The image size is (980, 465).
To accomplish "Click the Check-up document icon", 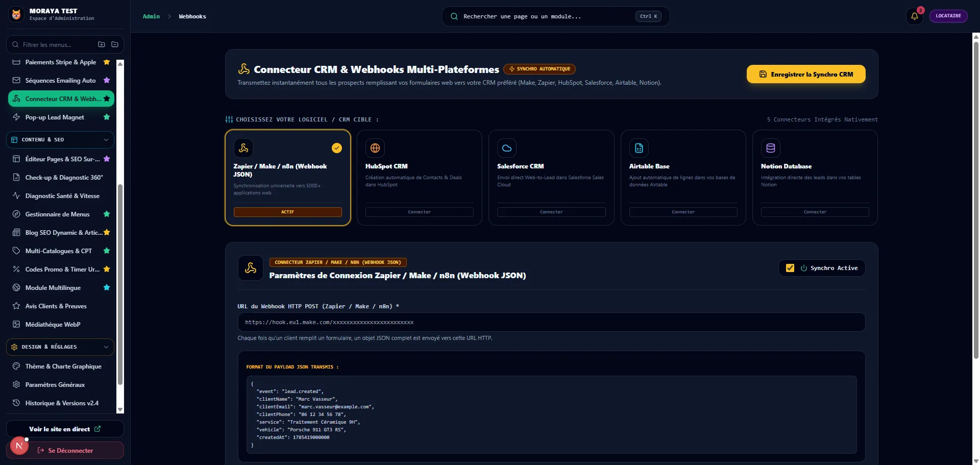I will coord(16,178).
